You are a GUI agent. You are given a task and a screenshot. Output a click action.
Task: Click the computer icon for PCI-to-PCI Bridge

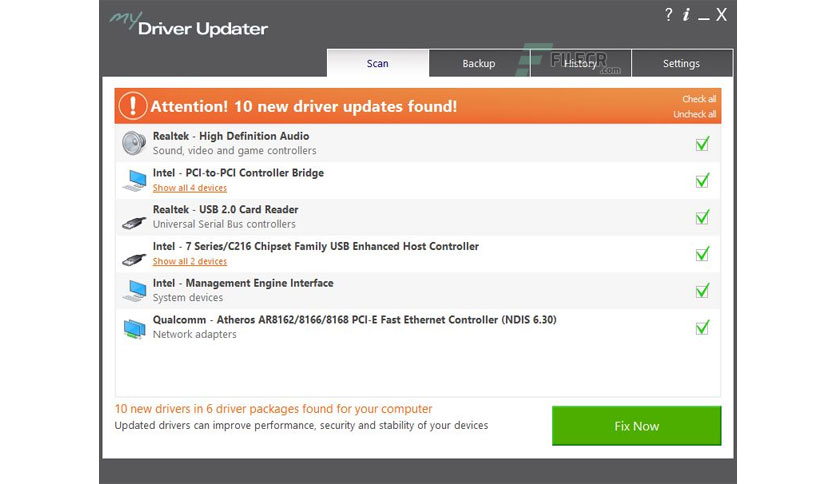[134, 180]
